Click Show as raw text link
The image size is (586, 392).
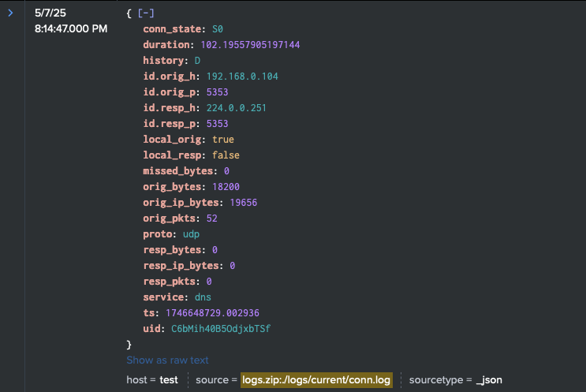click(167, 360)
